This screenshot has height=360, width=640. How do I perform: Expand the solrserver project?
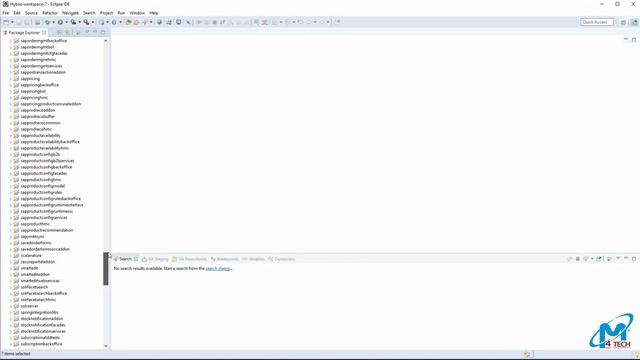pyautogui.click(x=11, y=306)
